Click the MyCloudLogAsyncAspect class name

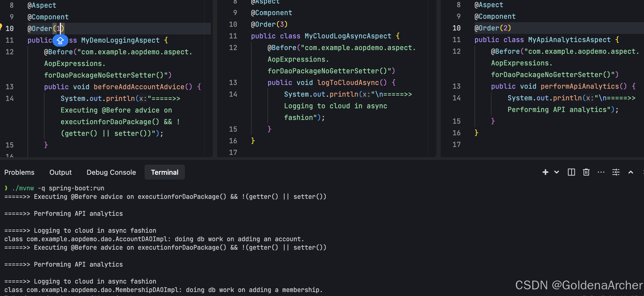(348, 36)
